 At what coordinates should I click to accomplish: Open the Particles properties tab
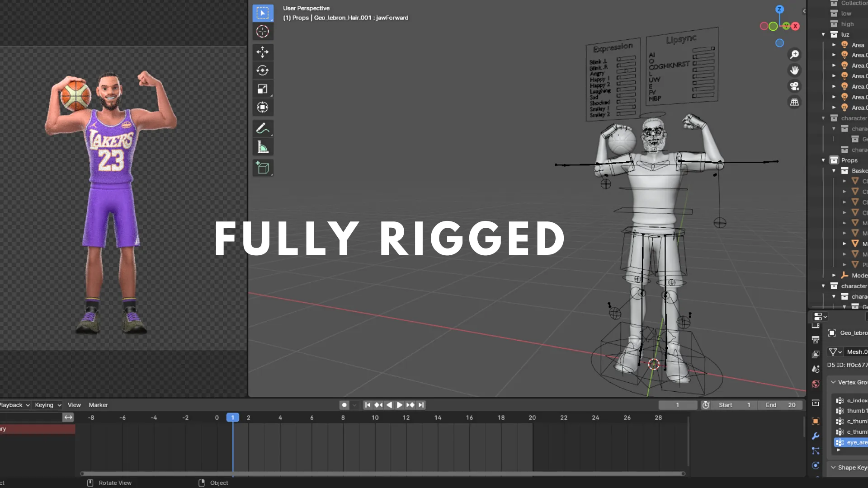(816, 451)
